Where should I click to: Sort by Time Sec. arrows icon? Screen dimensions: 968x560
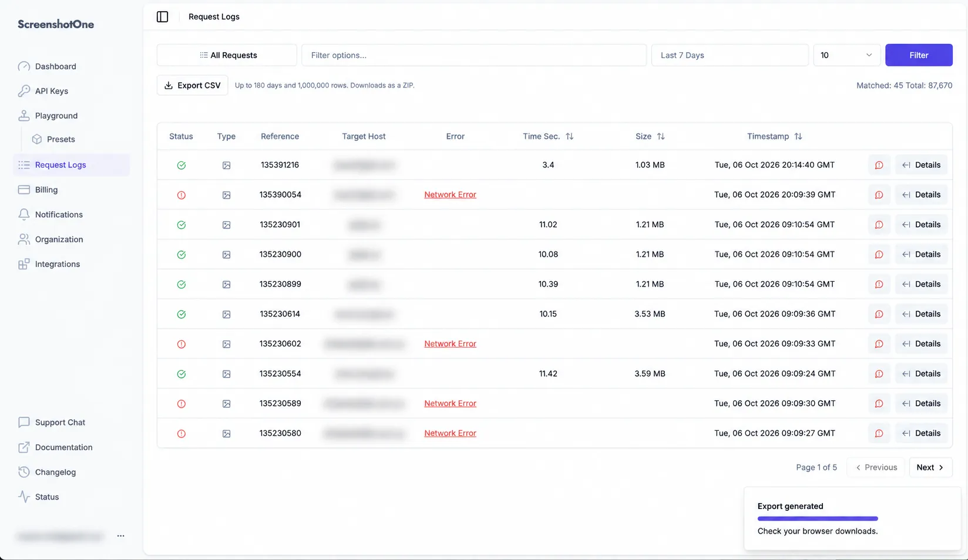pos(569,136)
